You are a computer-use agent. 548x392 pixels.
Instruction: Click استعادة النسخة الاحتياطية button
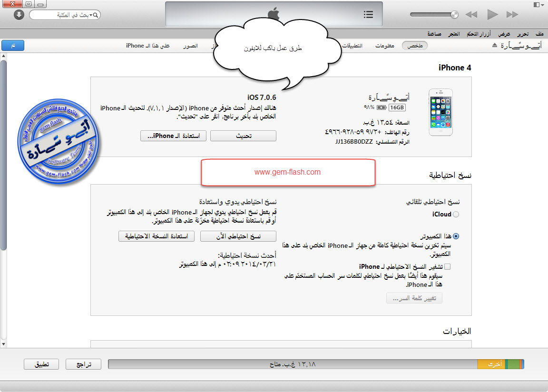(x=157, y=236)
